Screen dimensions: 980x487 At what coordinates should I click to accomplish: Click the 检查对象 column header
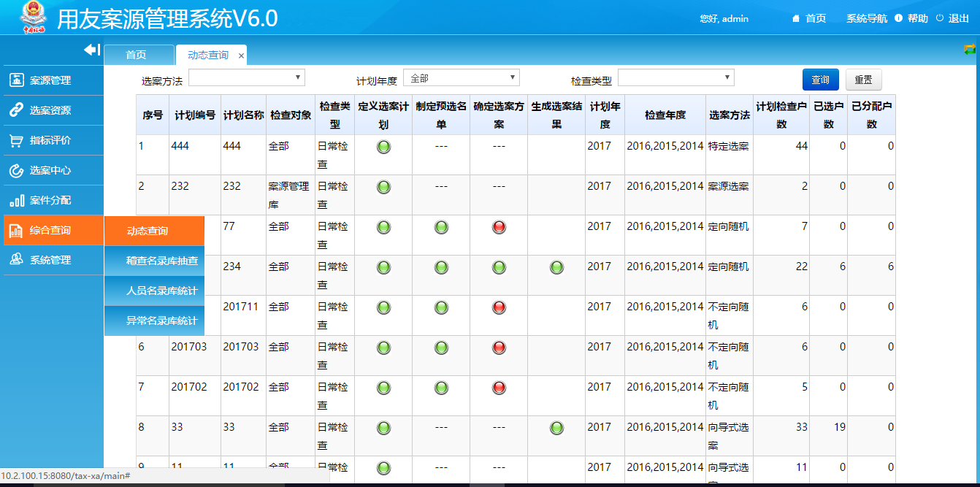[x=291, y=115]
